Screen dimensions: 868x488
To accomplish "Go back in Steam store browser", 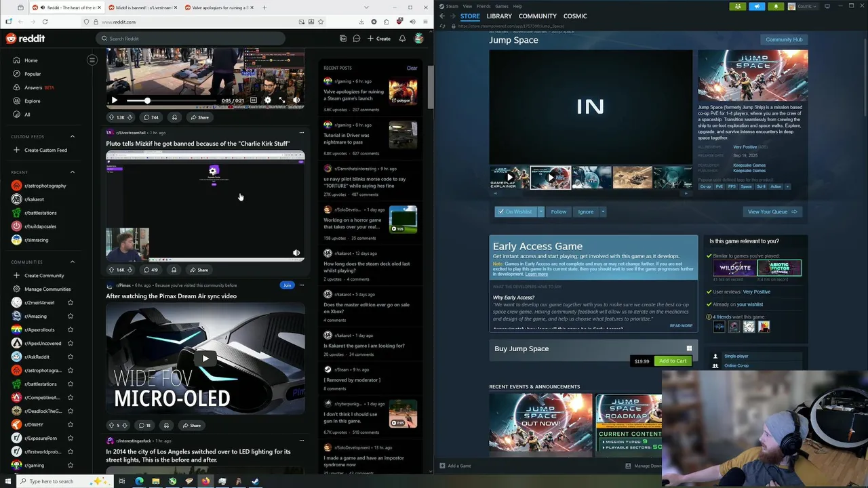I will coord(442,16).
